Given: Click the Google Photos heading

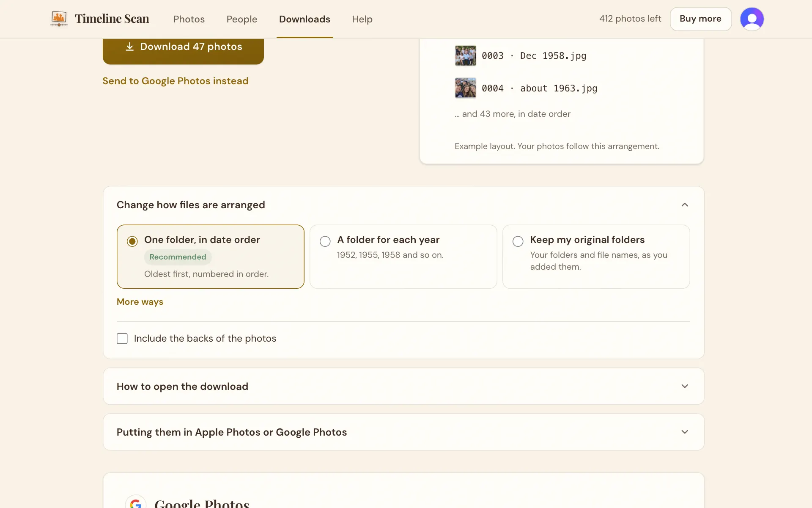Looking at the screenshot, I should tap(202, 503).
